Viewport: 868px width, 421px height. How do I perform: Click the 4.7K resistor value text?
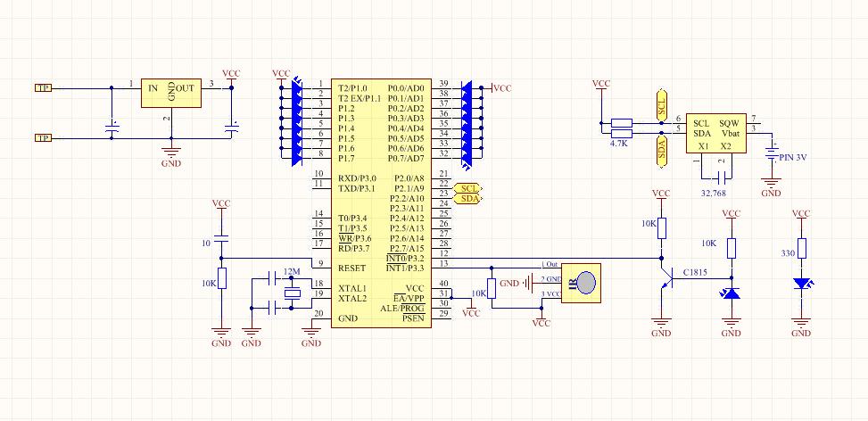[618, 143]
